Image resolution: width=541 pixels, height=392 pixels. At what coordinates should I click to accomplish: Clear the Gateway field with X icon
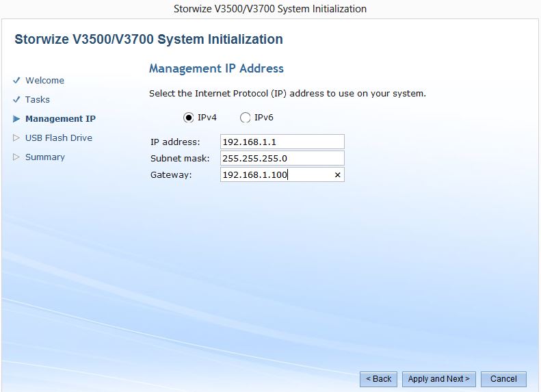pos(337,175)
